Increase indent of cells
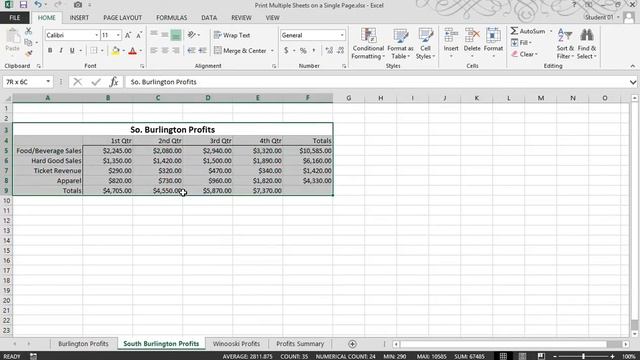The width and height of the screenshot is (640, 360). coord(202,51)
